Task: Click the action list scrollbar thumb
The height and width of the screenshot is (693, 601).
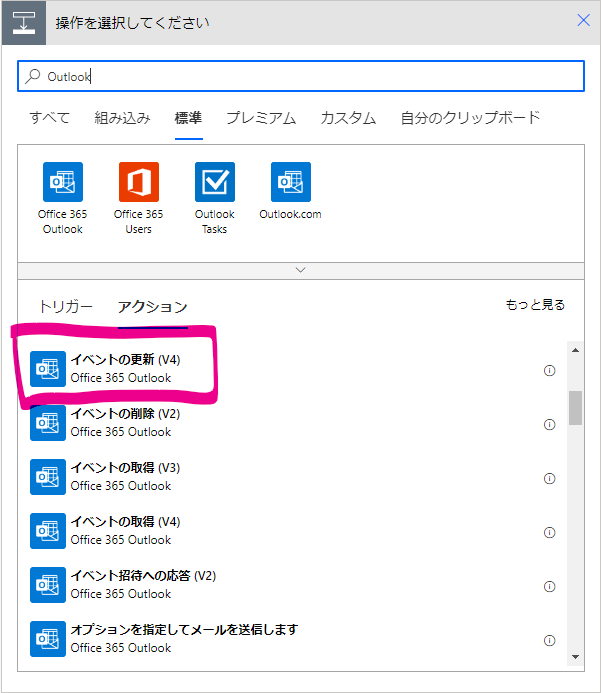Action: click(x=575, y=407)
